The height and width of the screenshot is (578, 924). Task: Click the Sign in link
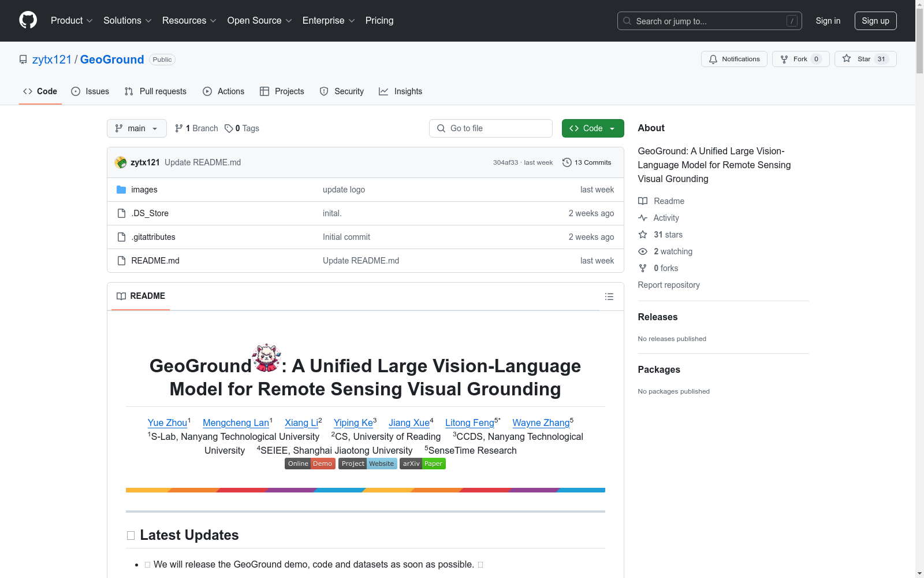(x=828, y=21)
